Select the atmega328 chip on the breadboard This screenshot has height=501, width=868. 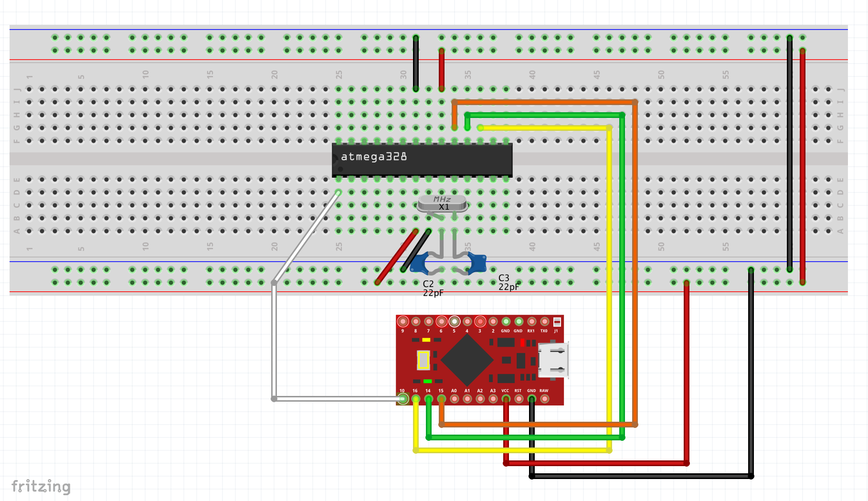coord(422,160)
